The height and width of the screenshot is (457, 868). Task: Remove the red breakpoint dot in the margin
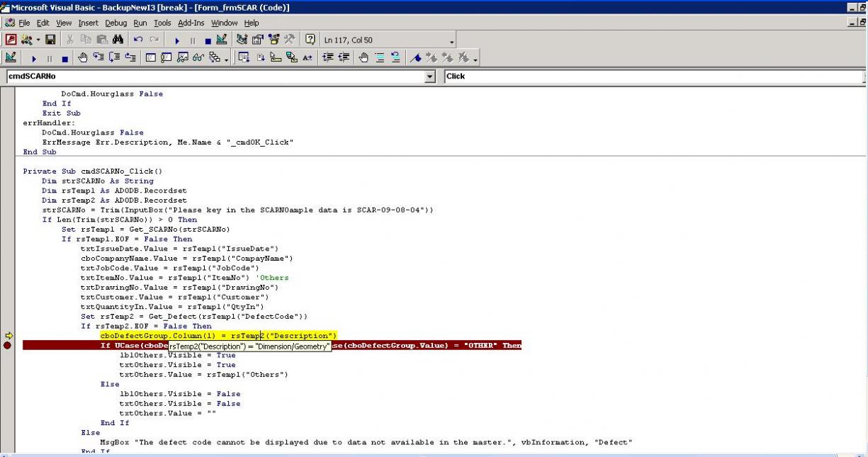[x=8, y=346]
